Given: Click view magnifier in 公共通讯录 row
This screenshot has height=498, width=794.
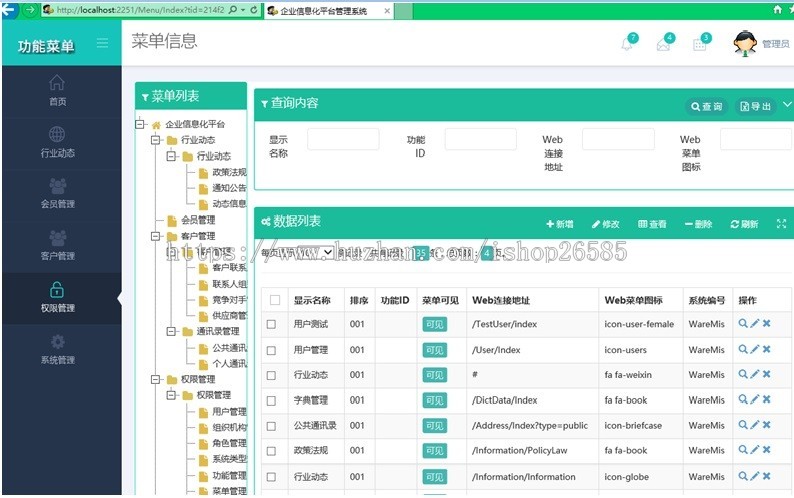Looking at the screenshot, I should tap(743, 425).
